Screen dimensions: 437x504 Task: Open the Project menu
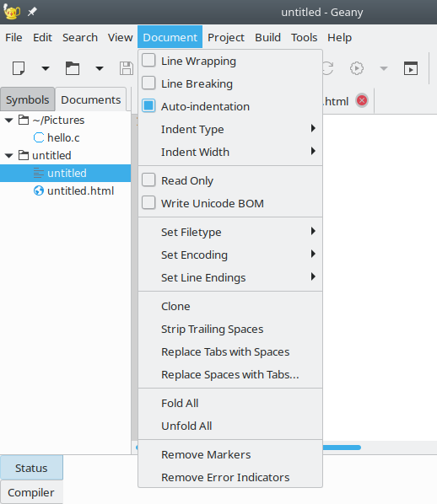[226, 37]
